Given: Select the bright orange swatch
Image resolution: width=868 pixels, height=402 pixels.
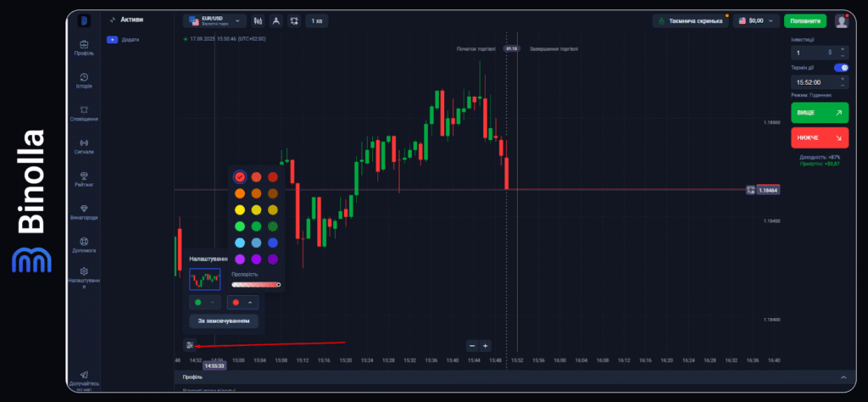Looking at the screenshot, I should point(240,193).
